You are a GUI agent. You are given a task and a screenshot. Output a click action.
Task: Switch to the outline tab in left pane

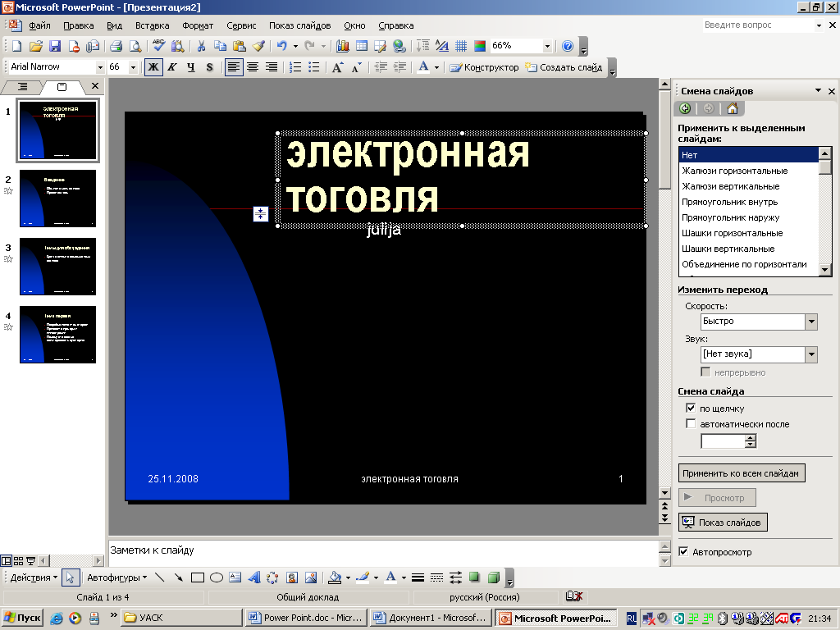pos(22,86)
